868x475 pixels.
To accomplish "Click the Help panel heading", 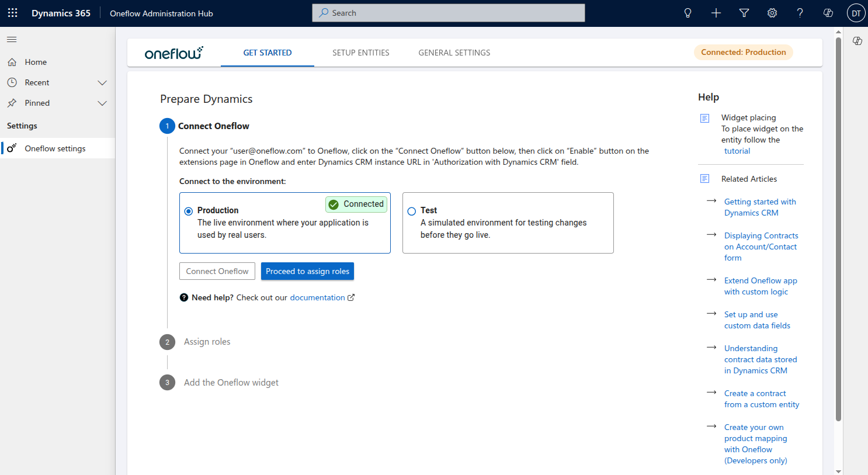I will (709, 97).
